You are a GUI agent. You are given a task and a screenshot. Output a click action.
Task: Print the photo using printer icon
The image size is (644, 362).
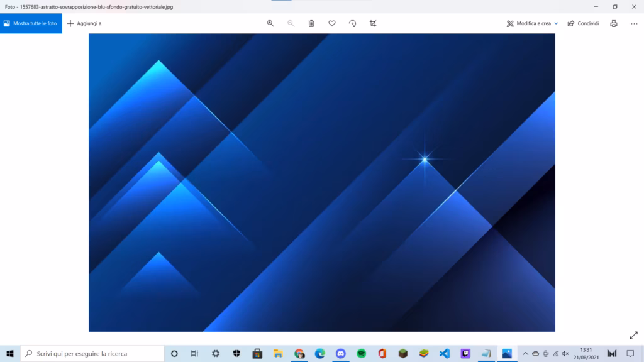pos(614,23)
